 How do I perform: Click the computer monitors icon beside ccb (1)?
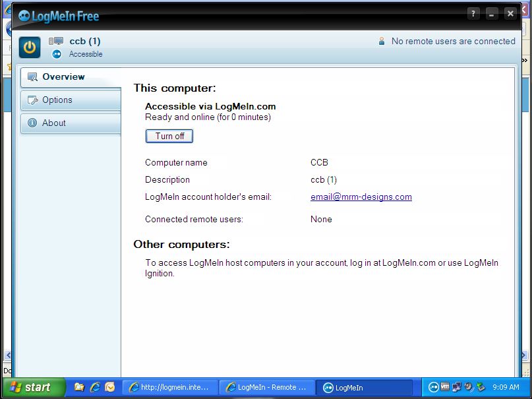pyautogui.click(x=56, y=41)
